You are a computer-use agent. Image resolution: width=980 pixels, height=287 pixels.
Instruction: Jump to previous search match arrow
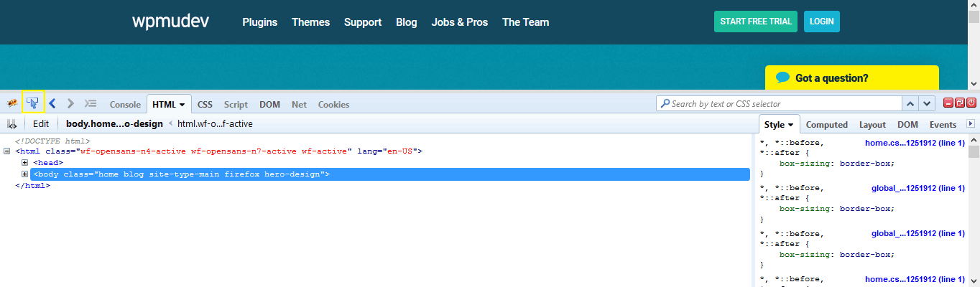click(910, 103)
